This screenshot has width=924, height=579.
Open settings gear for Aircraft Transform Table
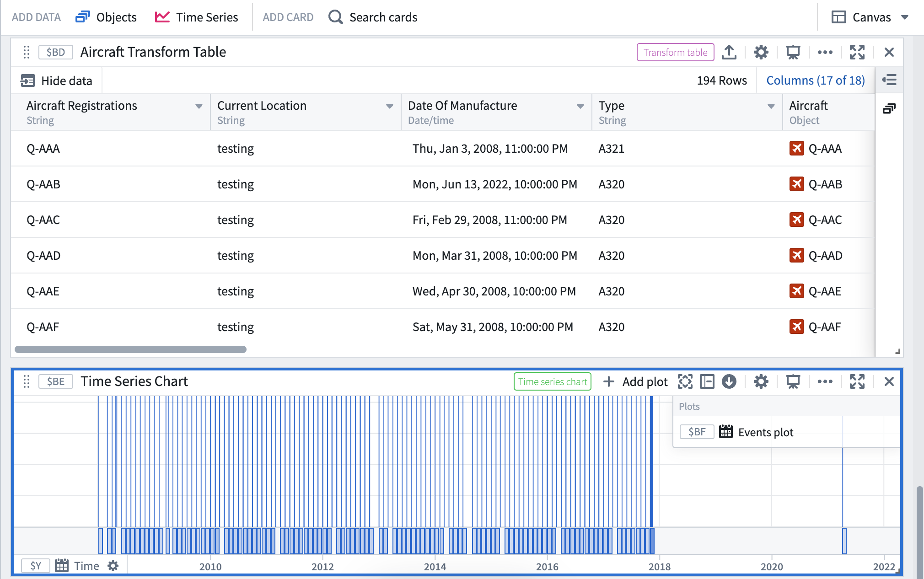761,52
